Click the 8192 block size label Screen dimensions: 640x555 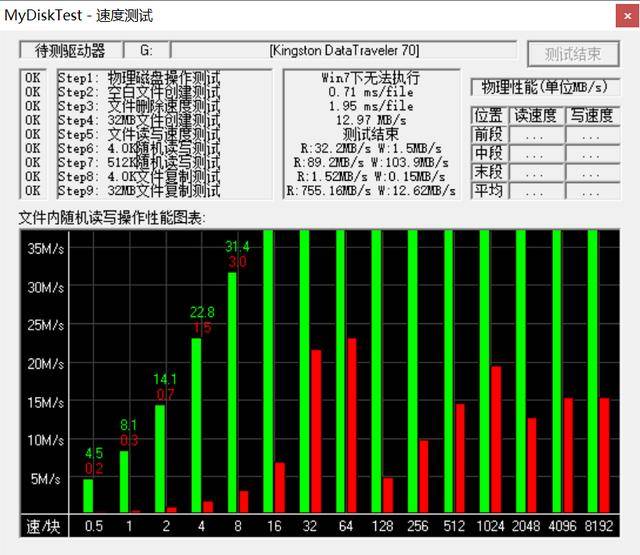click(598, 526)
